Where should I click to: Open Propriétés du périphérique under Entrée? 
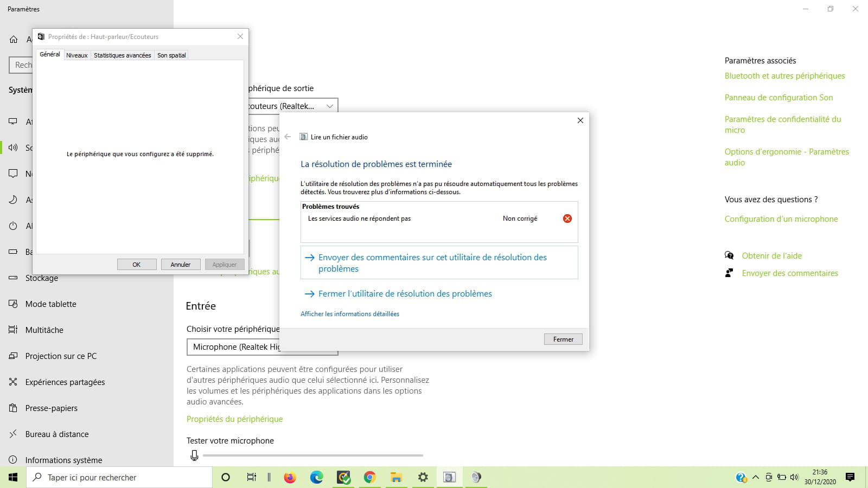235,419
